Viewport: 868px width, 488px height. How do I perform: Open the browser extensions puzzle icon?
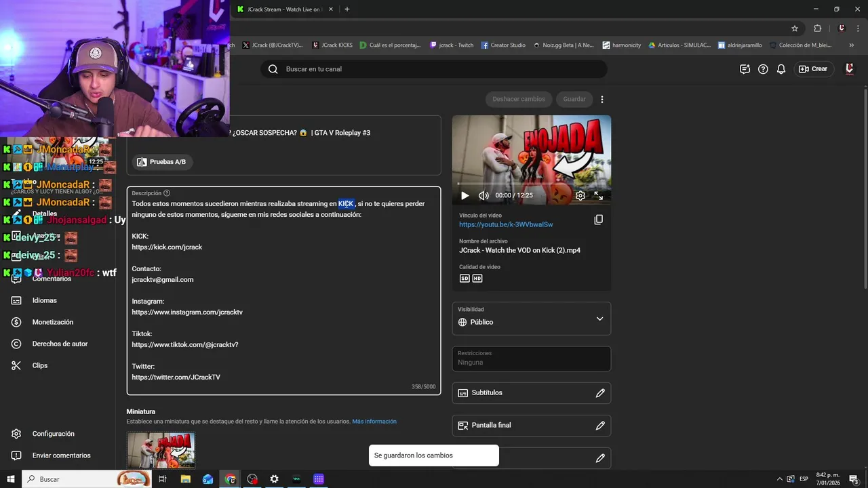pyautogui.click(x=817, y=28)
